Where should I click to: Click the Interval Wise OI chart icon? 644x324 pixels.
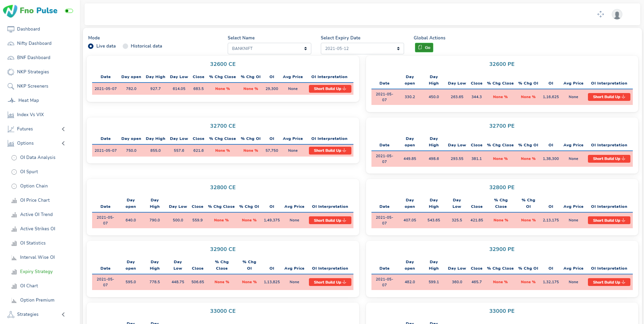coord(14,257)
